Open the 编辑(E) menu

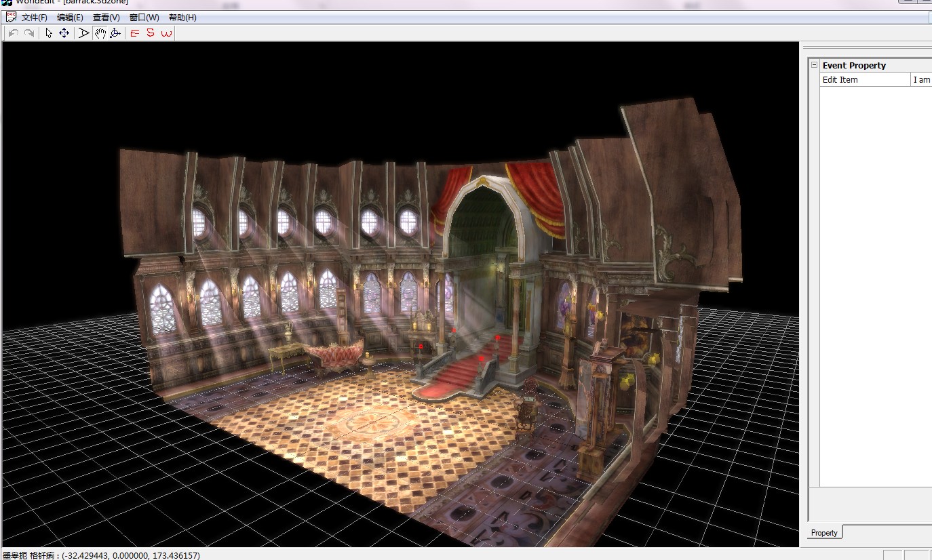pos(71,18)
